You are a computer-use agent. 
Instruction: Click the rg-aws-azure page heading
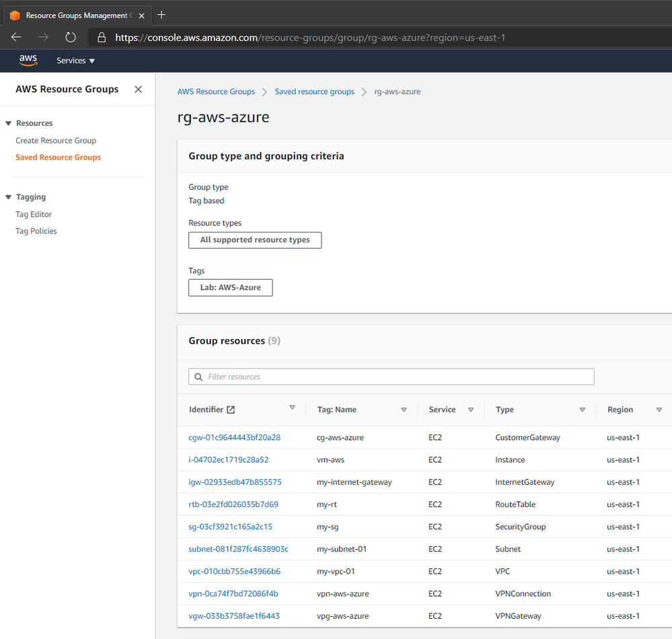[223, 117]
